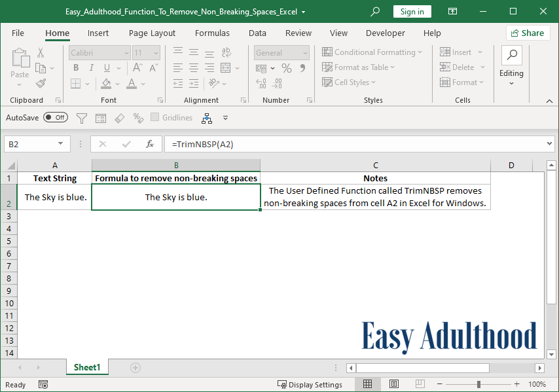The width and height of the screenshot is (559, 392).
Task: Switch to Page Layout view icon
Action: (x=394, y=384)
